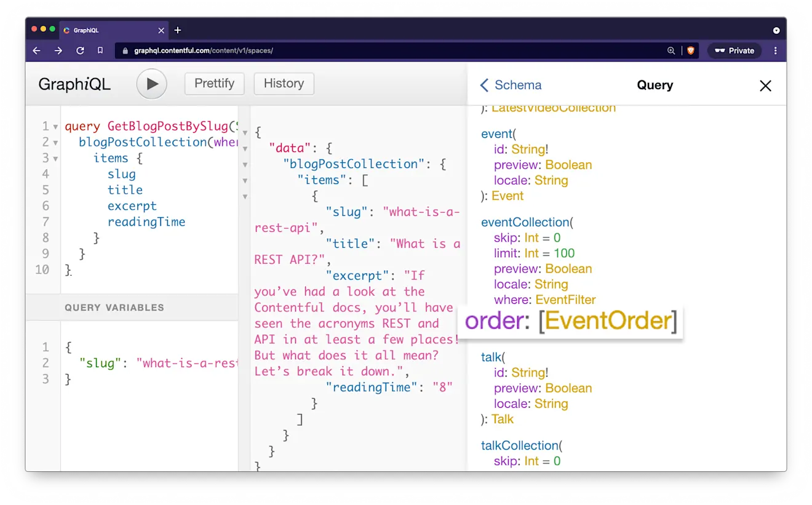Open the Event return type link
This screenshot has width=812, height=505.
(x=507, y=196)
